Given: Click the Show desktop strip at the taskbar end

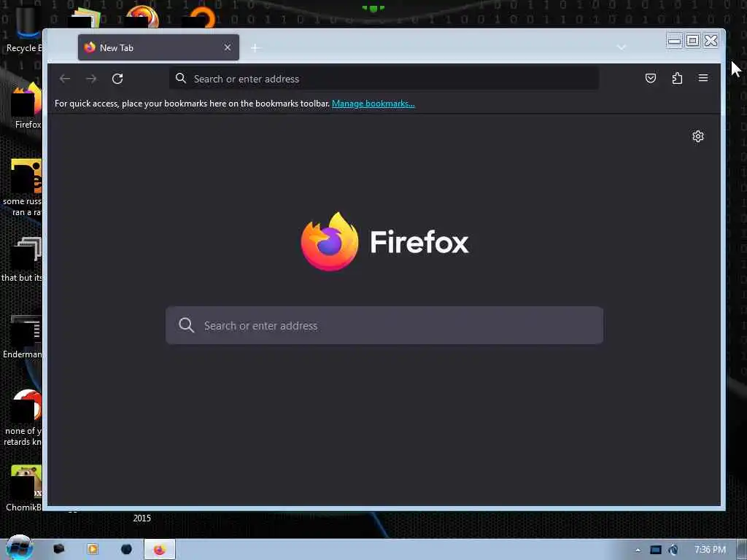Looking at the screenshot, I should [742, 550].
